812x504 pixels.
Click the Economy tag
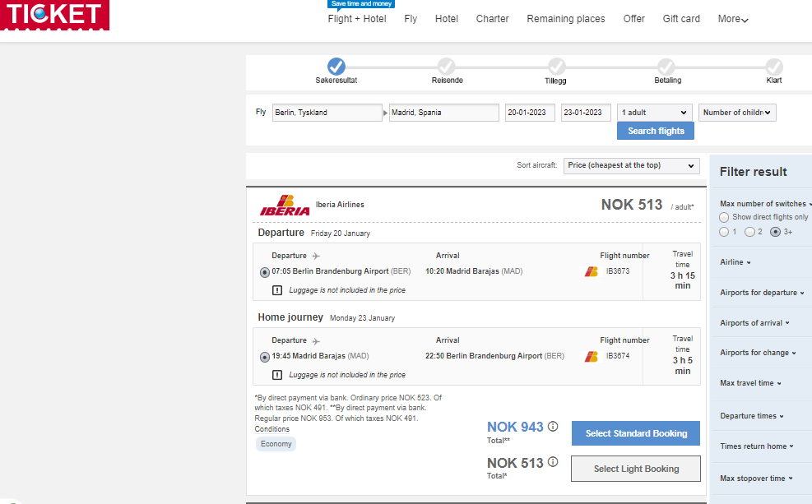pyautogui.click(x=276, y=444)
